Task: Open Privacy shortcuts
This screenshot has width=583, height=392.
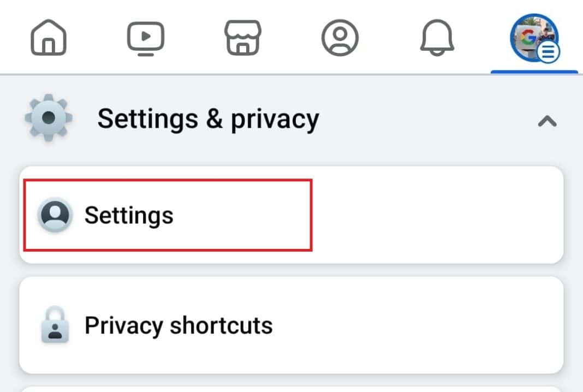Action: (x=178, y=324)
